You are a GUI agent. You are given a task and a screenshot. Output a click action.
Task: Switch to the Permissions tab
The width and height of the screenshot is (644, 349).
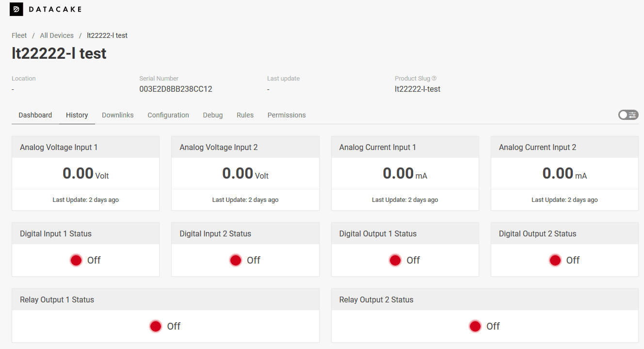pos(287,115)
